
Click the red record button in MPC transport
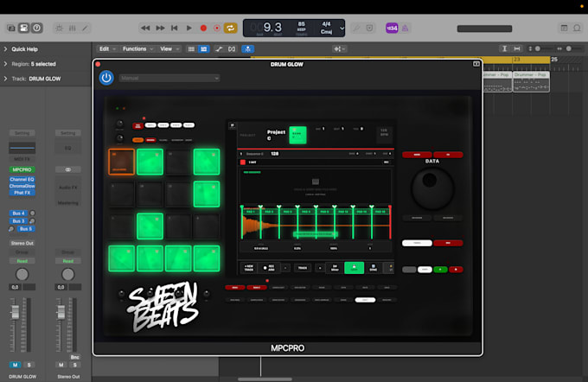click(456, 270)
